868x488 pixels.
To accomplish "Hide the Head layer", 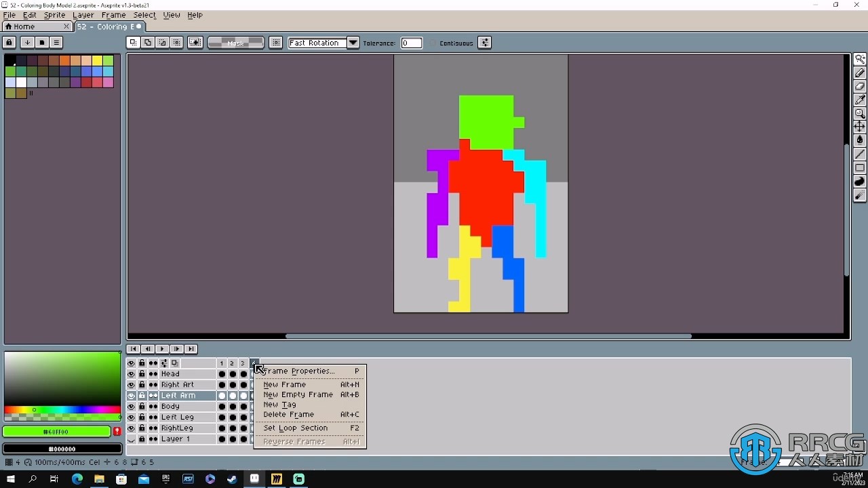I will coord(131,374).
